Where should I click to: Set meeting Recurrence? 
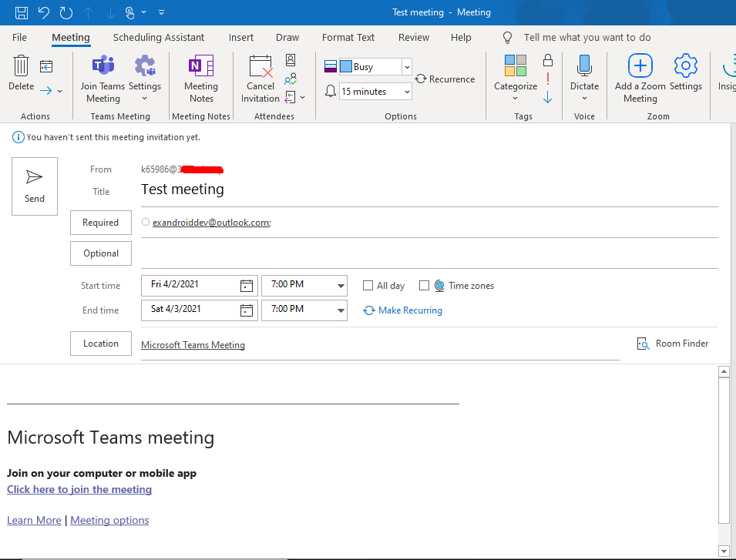(x=445, y=79)
